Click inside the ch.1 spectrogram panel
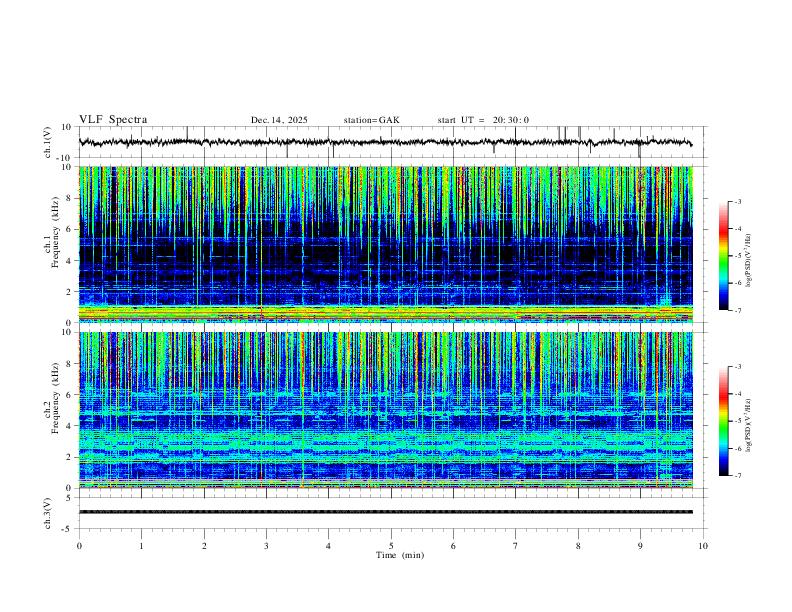 pyautogui.click(x=386, y=244)
